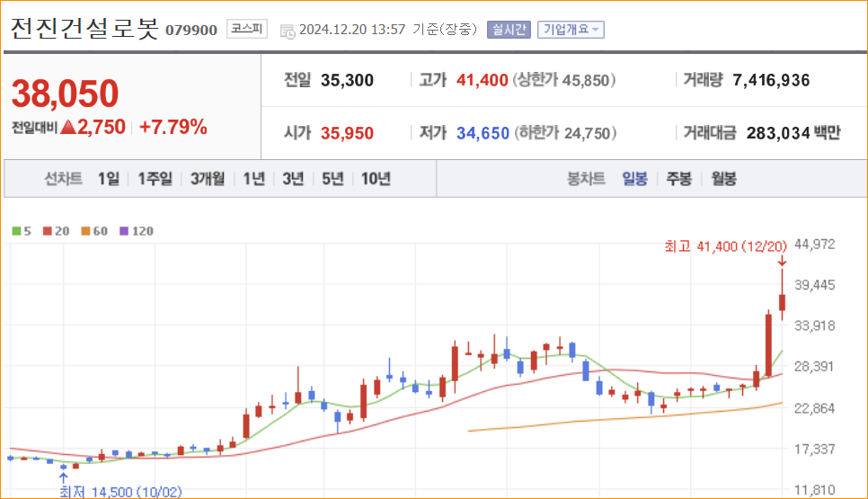Click the 고가 value 41,400

pos(482,80)
